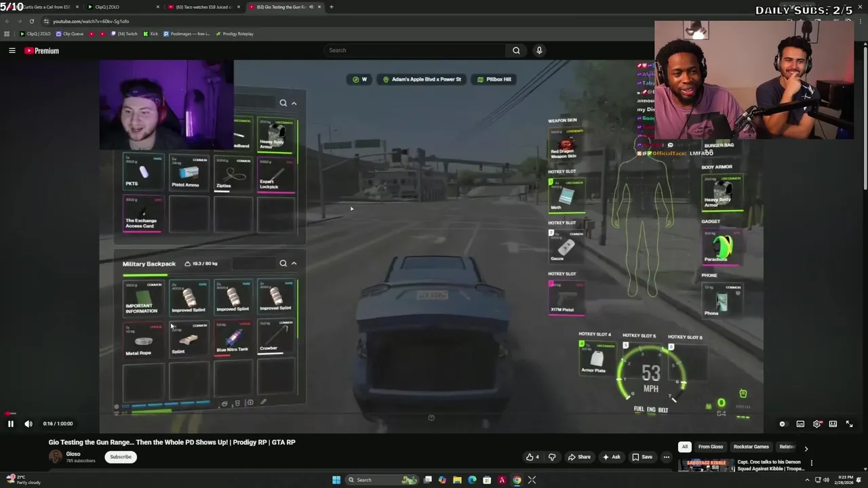Image resolution: width=868 pixels, height=488 pixels.
Task: Like the video
Action: pyautogui.click(x=533, y=457)
